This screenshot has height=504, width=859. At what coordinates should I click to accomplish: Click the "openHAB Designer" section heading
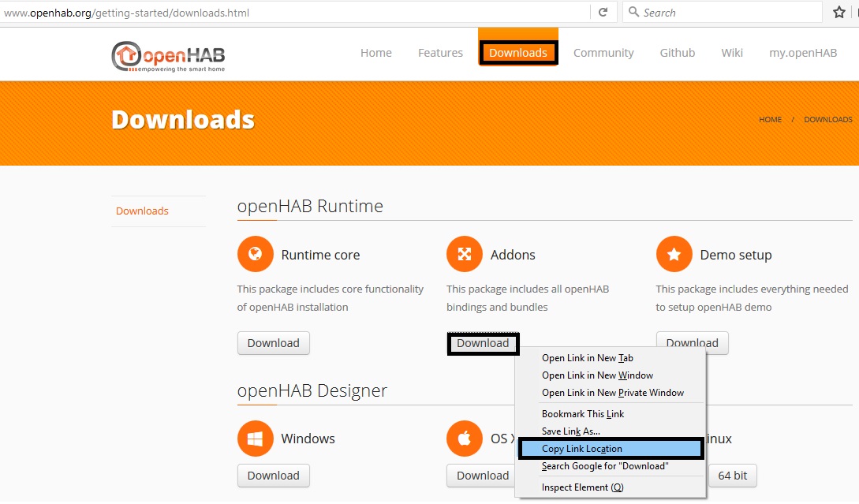[x=312, y=390]
